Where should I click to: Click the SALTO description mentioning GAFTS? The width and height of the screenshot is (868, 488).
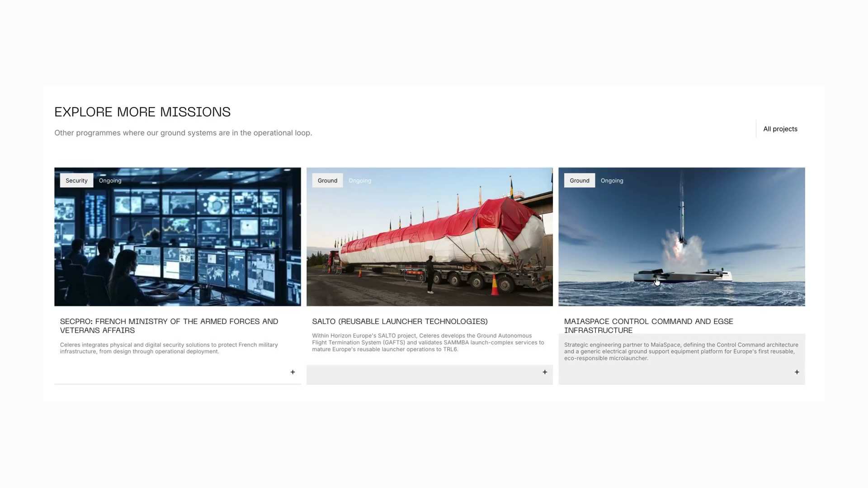(x=428, y=343)
